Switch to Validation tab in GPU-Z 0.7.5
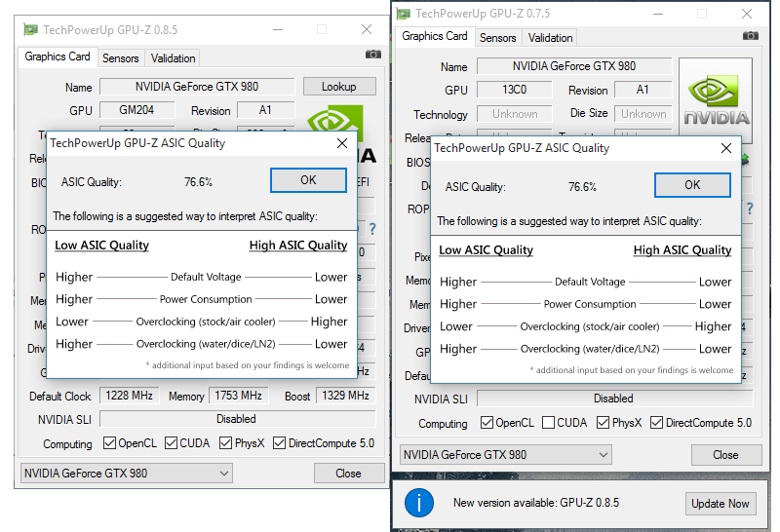This screenshot has width=780, height=532. tap(550, 38)
